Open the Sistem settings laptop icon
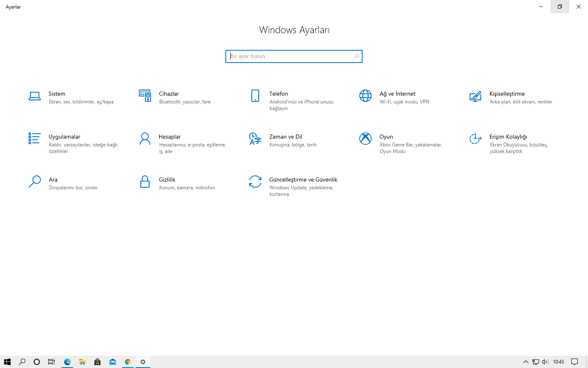Viewport: 588px width, 368px height. [x=35, y=96]
